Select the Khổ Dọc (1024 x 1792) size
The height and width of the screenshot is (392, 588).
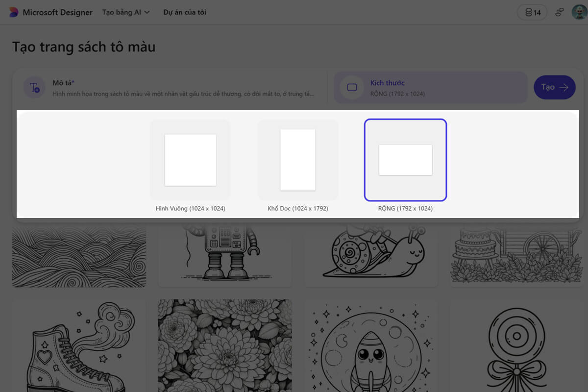(297, 160)
